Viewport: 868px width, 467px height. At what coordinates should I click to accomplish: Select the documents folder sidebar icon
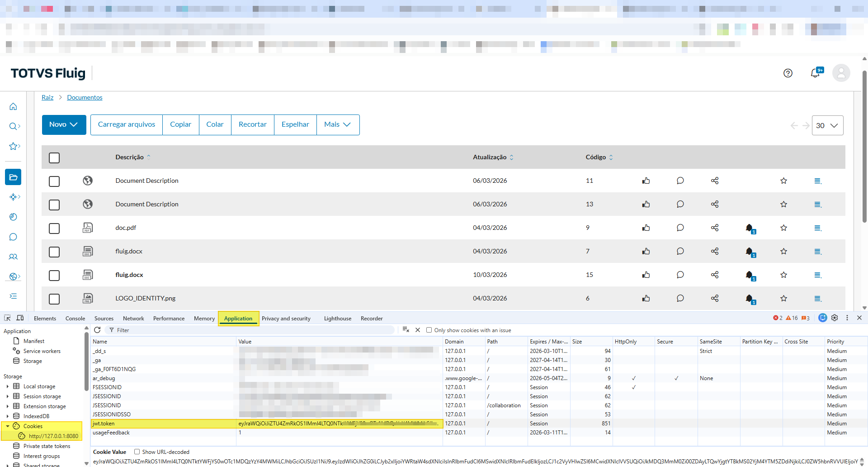pos(13,177)
